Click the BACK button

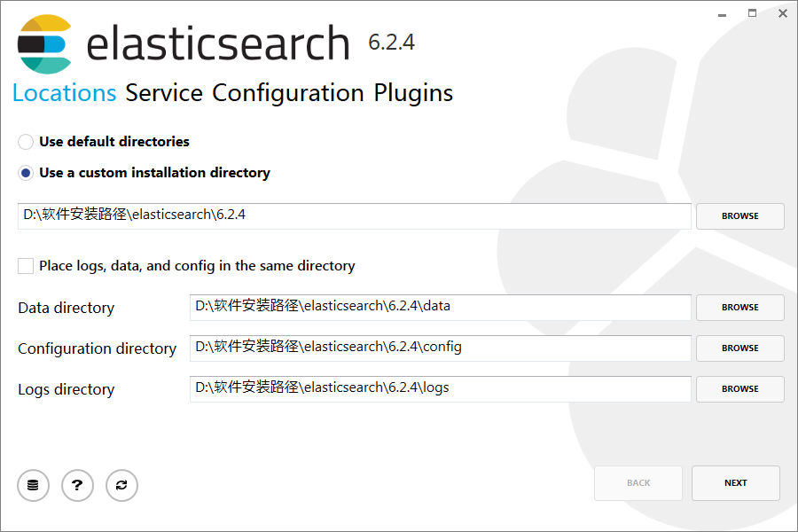point(638,483)
